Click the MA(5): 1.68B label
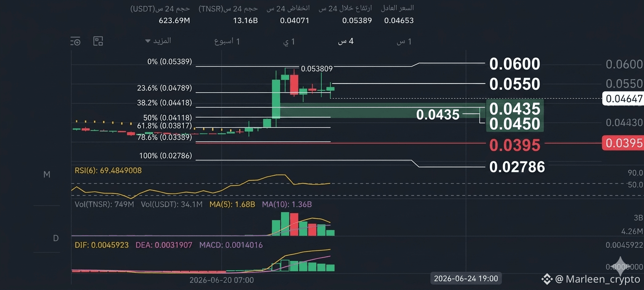Image resolution: width=644 pixels, height=290 pixels. click(x=232, y=204)
